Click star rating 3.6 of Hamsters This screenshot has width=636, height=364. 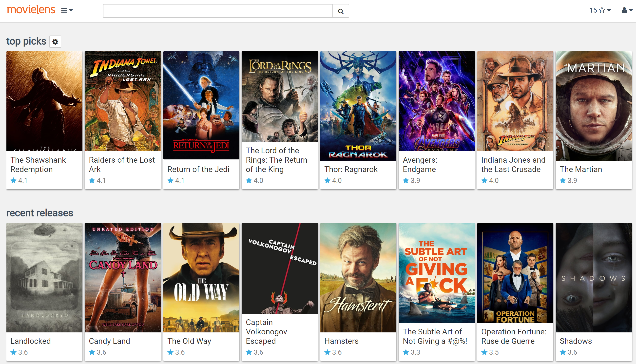coord(333,352)
